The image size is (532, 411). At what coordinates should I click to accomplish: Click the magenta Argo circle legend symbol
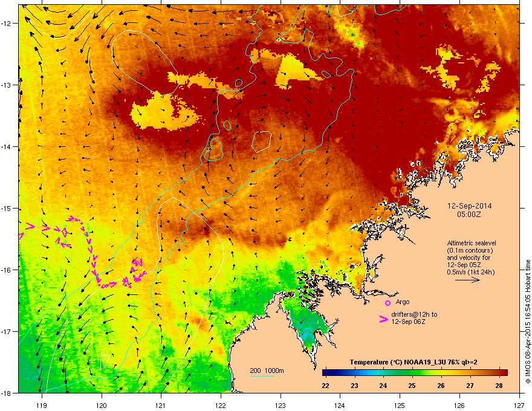click(x=388, y=303)
